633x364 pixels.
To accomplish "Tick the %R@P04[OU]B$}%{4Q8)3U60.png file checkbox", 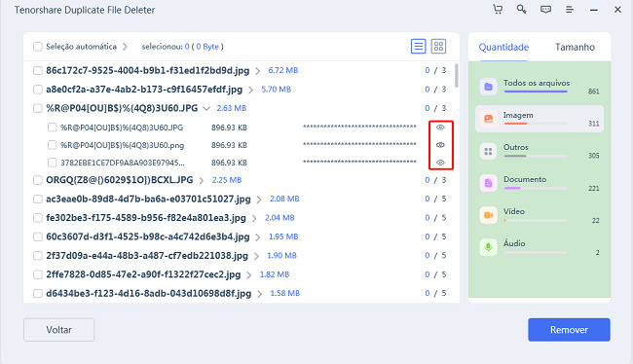I will (x=52, y=145).
